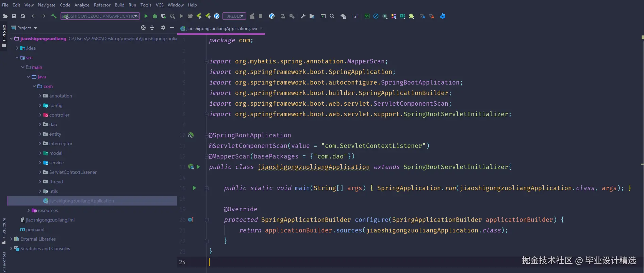Open the JREBEL dropdown
This screenshot has width=644, height=273.
234,16
